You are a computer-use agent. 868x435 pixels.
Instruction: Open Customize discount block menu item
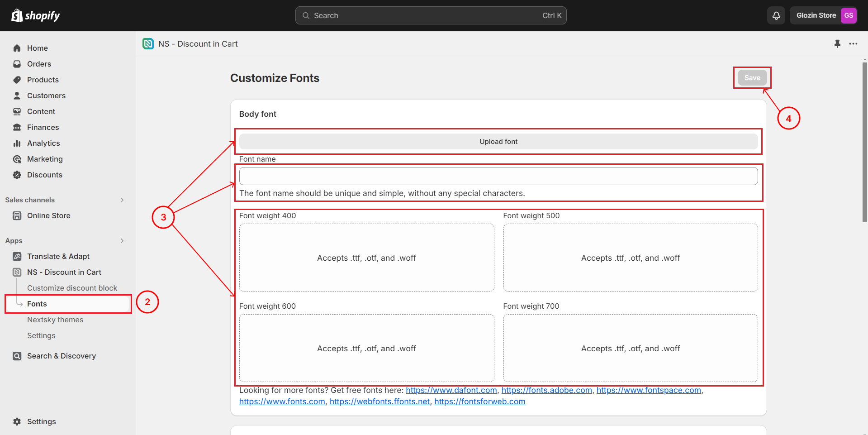coord(72,288)
